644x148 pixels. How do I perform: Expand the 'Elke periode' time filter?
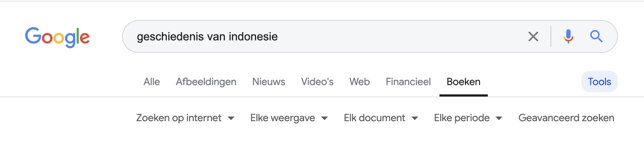coord(468,118)
